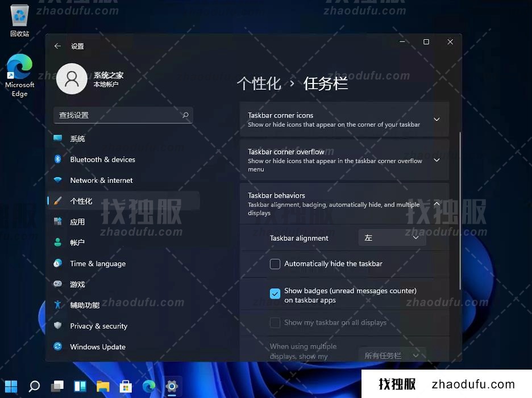
Task: Select Time & language in sidebar
Action: pos(123,263)
